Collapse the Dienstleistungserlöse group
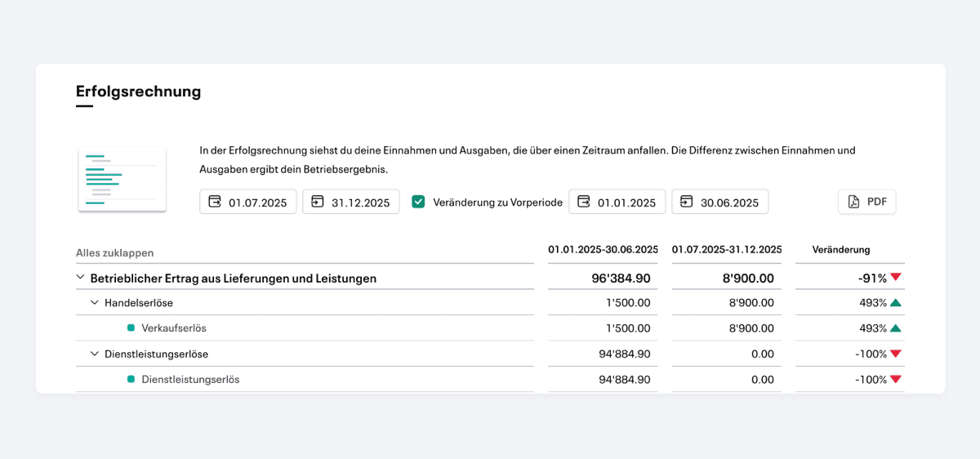The height and width of the screenshot is (459, 980). pos(94,354)
